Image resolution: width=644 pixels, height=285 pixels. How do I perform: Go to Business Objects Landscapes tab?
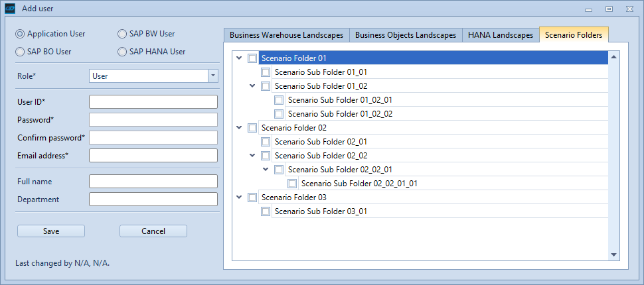pyautogui.click(x=405, y=35)
